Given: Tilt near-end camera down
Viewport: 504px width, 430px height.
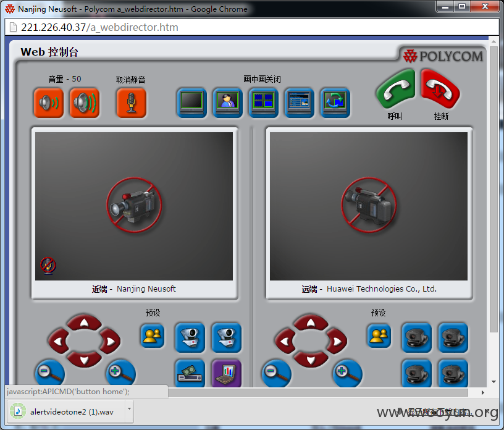Looking at the screenshot, I should pos(84,359).
